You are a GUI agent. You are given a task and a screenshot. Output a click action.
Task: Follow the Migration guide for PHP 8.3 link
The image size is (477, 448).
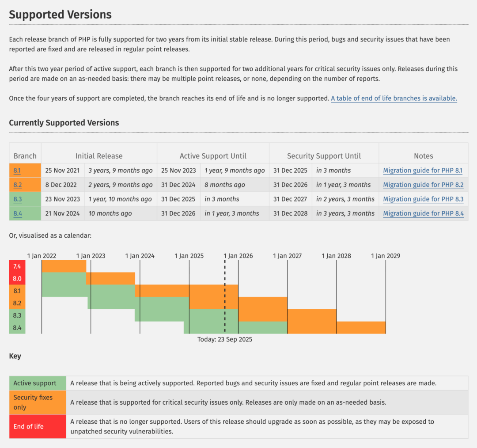[423, 199]
